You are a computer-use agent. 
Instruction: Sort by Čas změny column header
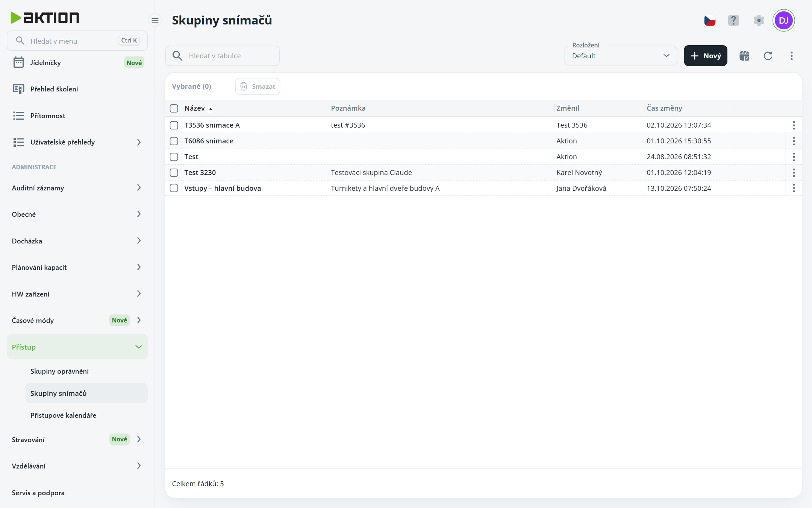tap(664, 108)
